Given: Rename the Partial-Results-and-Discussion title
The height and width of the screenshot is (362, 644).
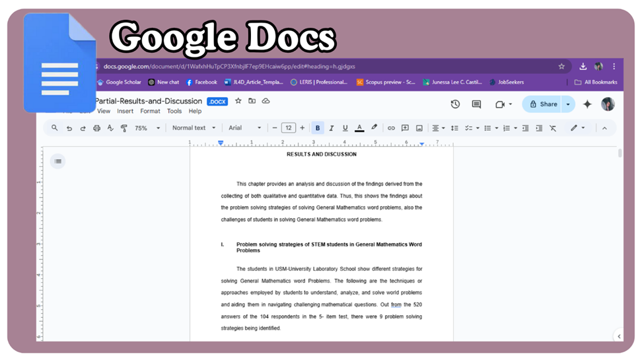Looking at the screenshot, I should [x=148, y=100].
